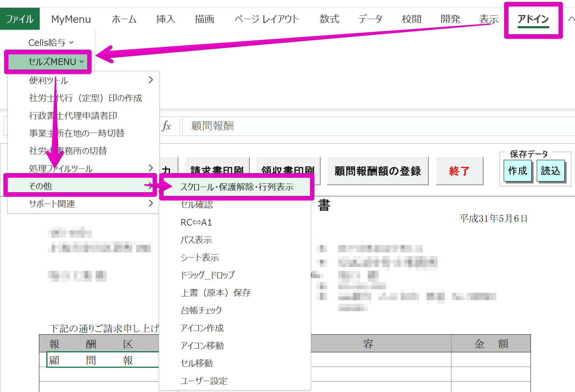
Task: Open the ファイル tab
Action: tap(20, 19)
